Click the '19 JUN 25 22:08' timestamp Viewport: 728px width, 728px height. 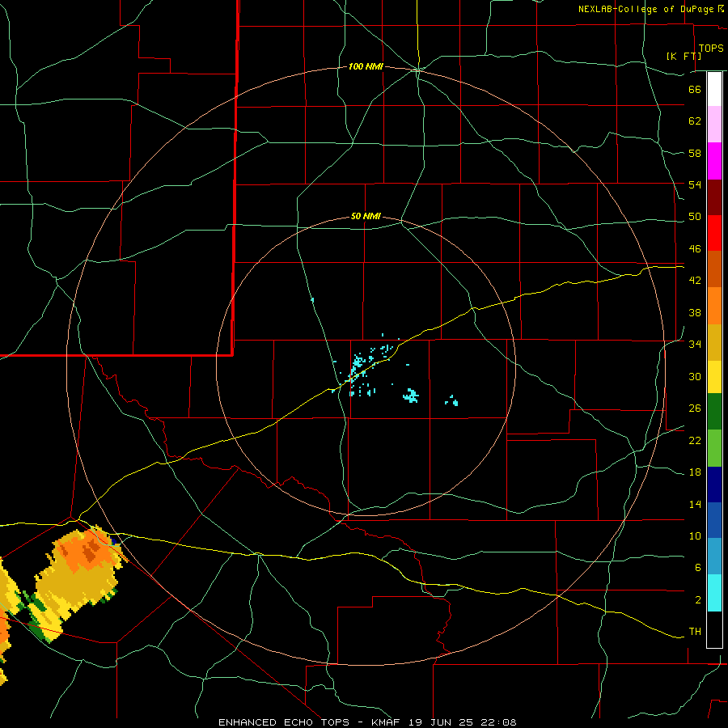pyautogui.click(x=463, y=722)
